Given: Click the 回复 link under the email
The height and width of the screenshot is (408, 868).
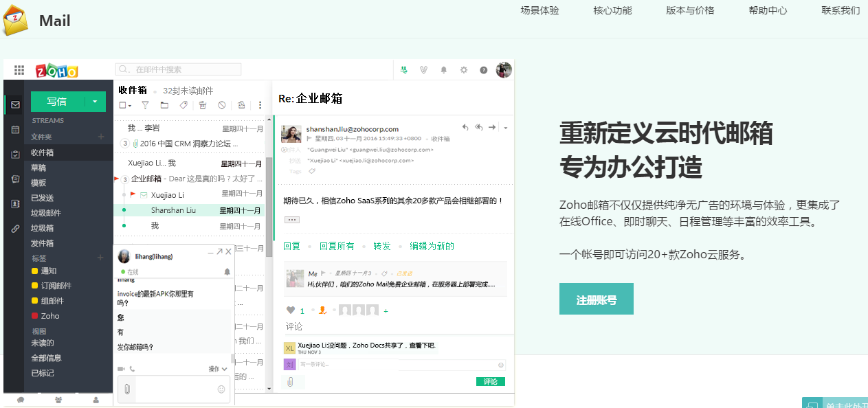Looking at the screenshot, I should [292, 246].
